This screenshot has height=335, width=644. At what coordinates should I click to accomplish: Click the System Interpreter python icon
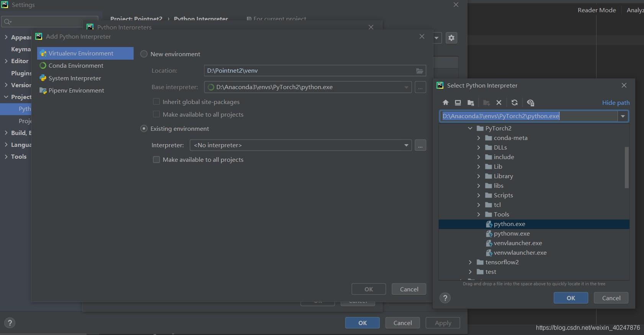[43, 78]
